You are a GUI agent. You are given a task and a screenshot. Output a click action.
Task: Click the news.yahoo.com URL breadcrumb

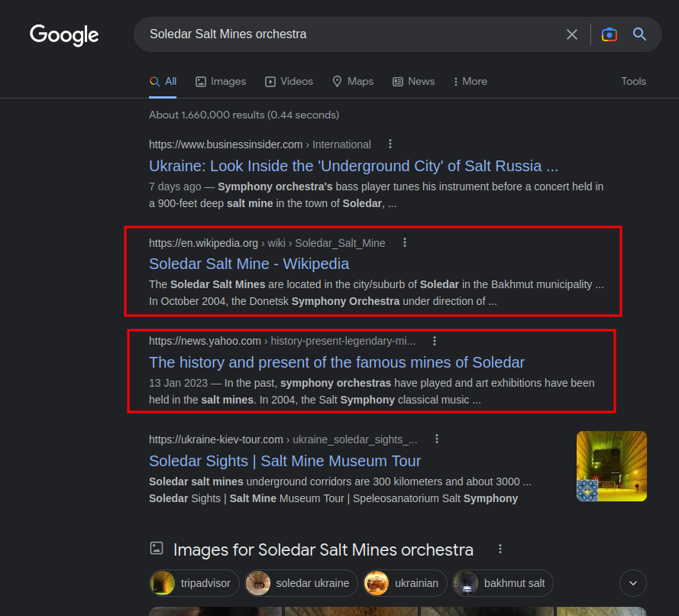(x=282, y=342)
